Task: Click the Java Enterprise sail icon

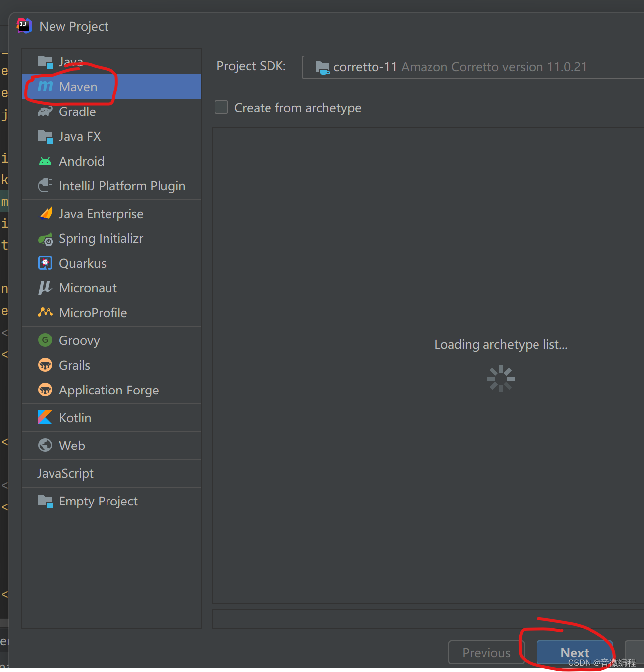Action: pyautogui.click(x=45, y=214)
